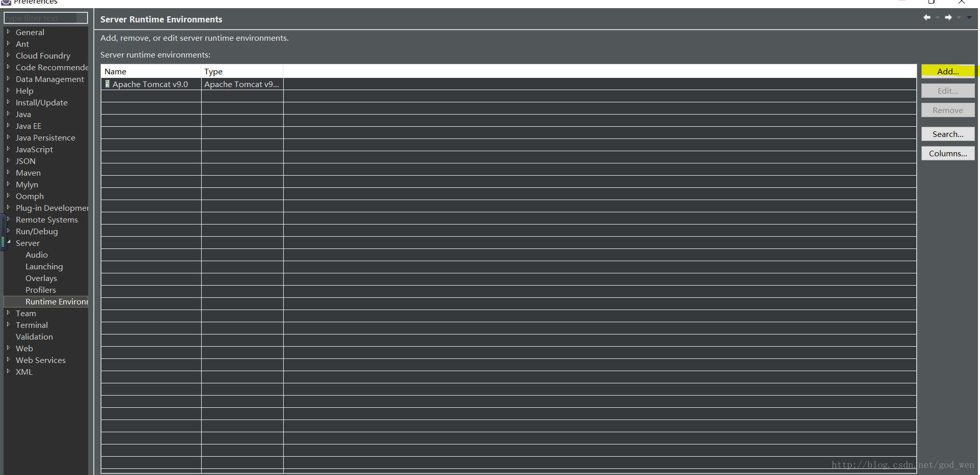980x475 pixels.
Task: Select Oomph in the tree
Action: [x=30, y=196]
